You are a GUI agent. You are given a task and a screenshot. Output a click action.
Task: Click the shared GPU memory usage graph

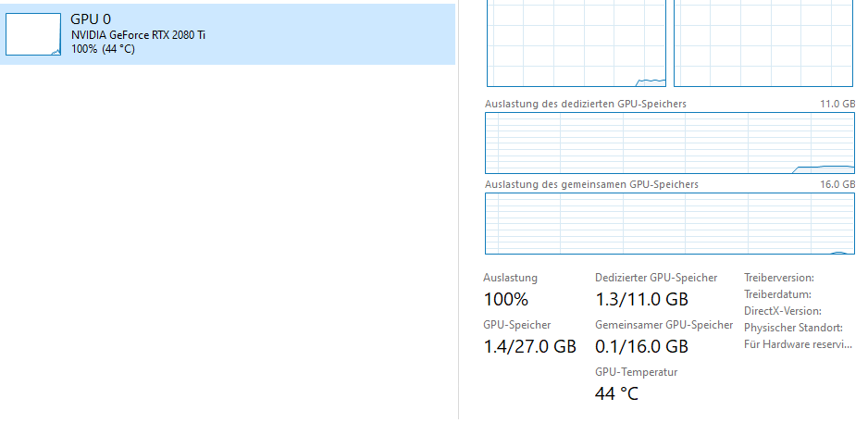click(670, 223)
